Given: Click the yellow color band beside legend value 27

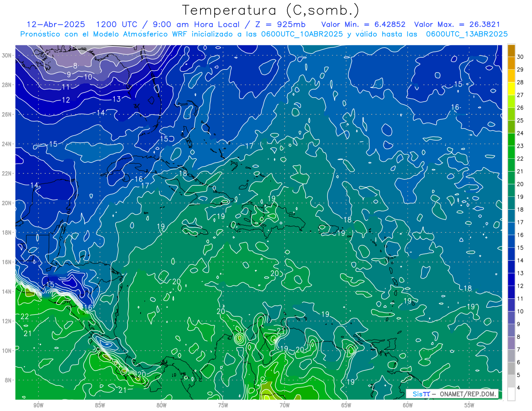Looking at the screenshot, I should pyautogui.click(x=511, y=89).
